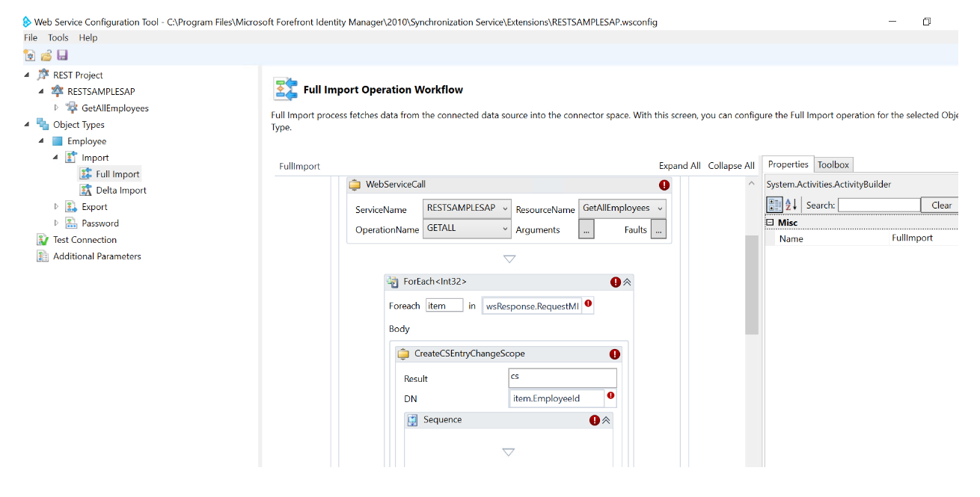Screen dimensions: 980x497
Task: Click the CreateCSEntryChangeScope error indicator
Action: tap(615, 354)
